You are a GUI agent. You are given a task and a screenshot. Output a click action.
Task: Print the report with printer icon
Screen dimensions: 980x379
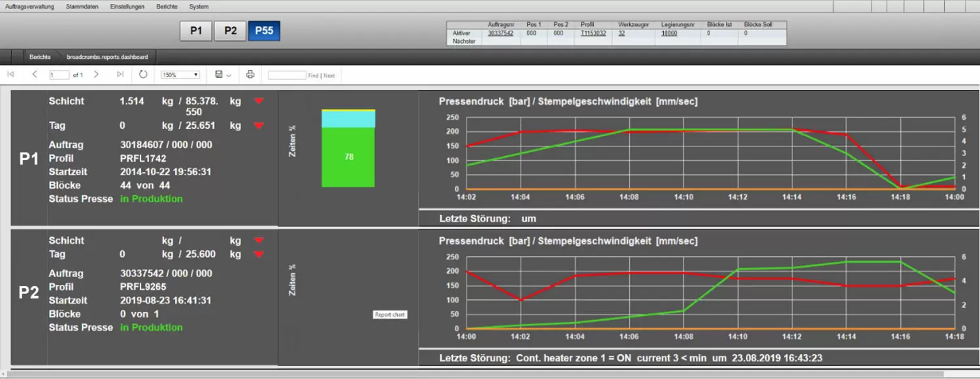[x=250, y=74]
